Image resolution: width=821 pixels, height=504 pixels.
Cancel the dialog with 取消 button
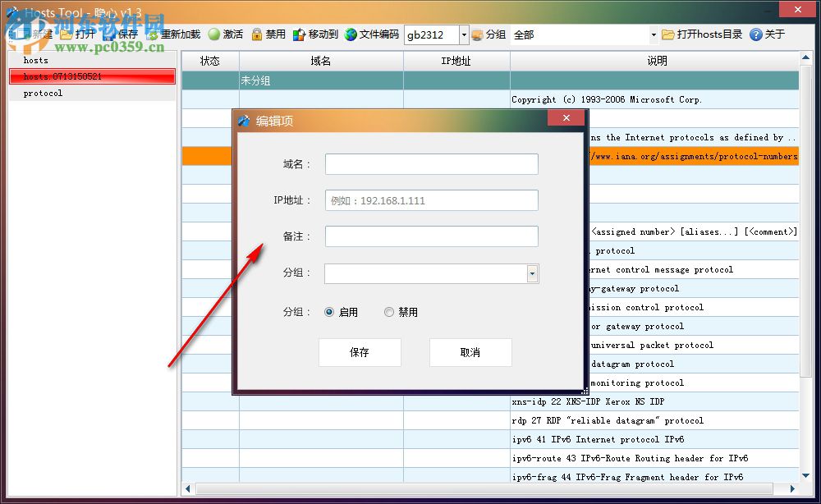pos(470,352)
